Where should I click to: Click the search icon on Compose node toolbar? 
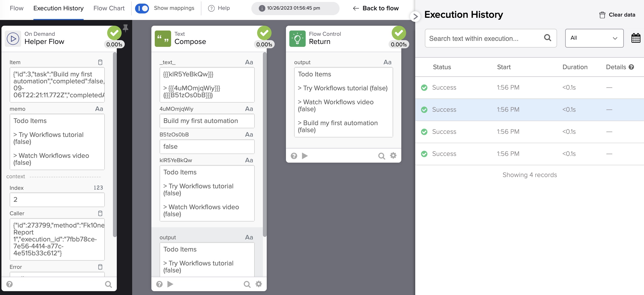[247, 283]
